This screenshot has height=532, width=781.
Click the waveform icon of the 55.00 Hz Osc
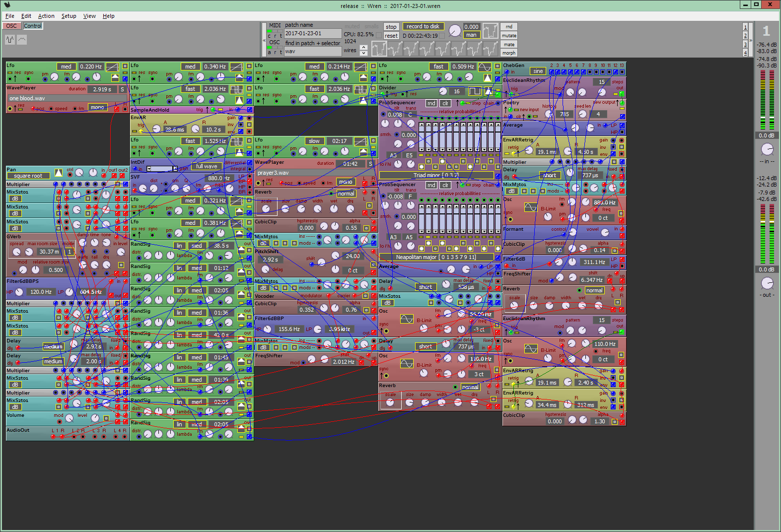coord(407,319)
